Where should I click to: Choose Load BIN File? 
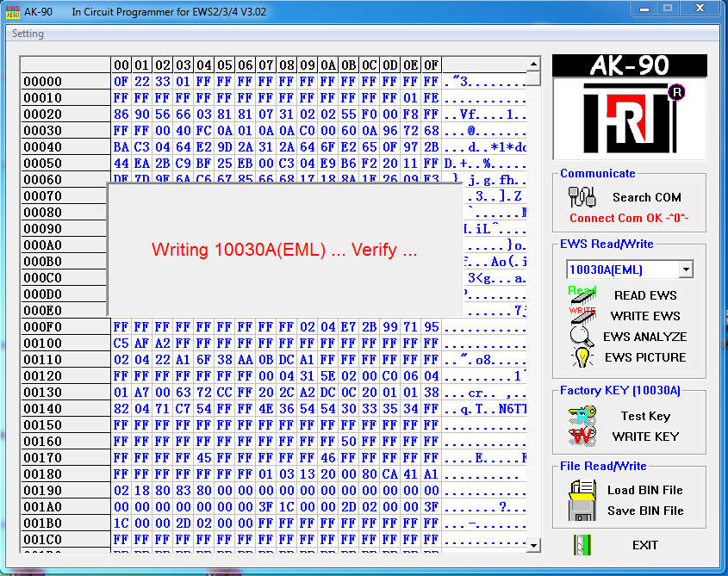(645, 490)
